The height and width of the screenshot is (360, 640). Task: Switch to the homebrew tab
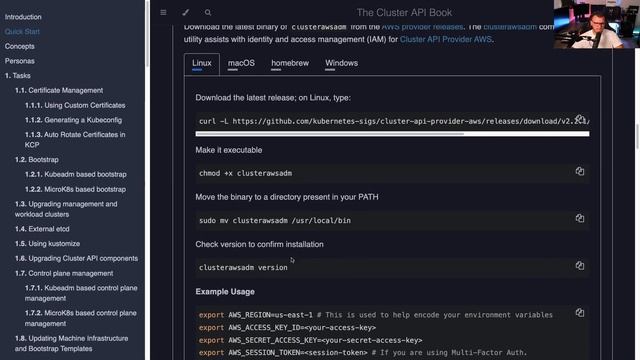pyautogui.click(x=290, y=64)
